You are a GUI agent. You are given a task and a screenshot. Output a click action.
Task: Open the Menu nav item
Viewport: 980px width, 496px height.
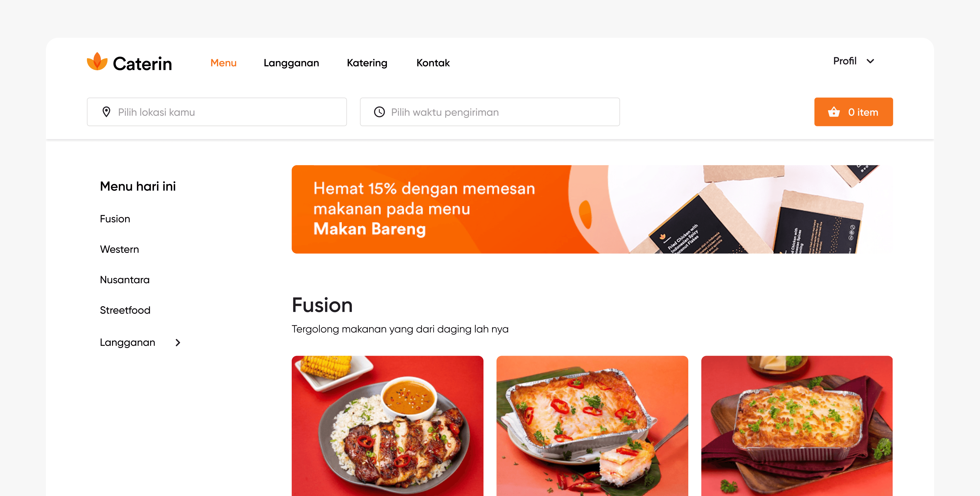pos(223,63)
